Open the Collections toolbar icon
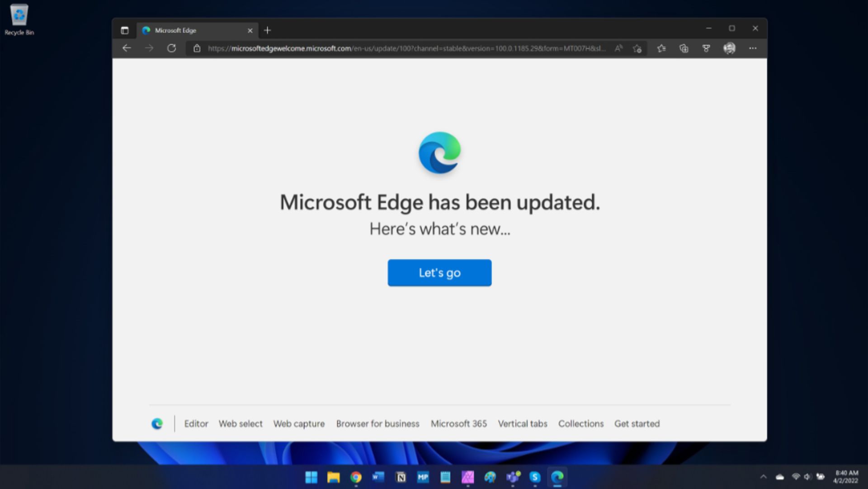This screenshot has height=489, width=868. tap(684, 48)
